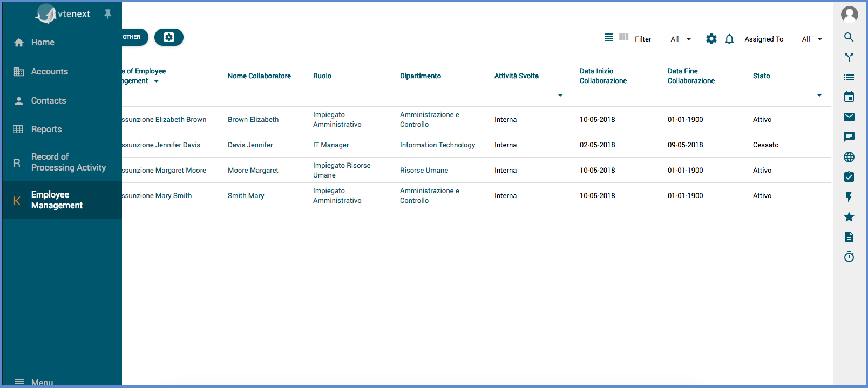The image size is (868, 388).
Task: Click the Contacts person icon
Action: 19,101
